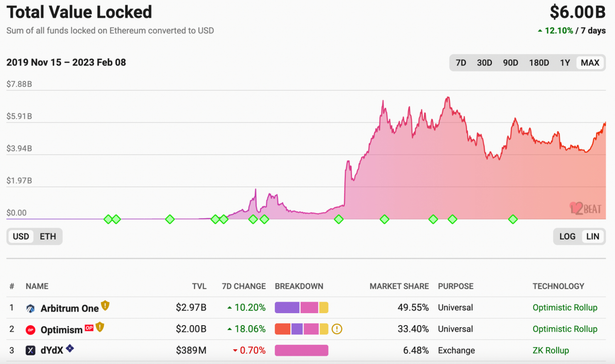The image size is (615, 364).
Task: Switch chart currency to ETH
Action: [48, 236]
